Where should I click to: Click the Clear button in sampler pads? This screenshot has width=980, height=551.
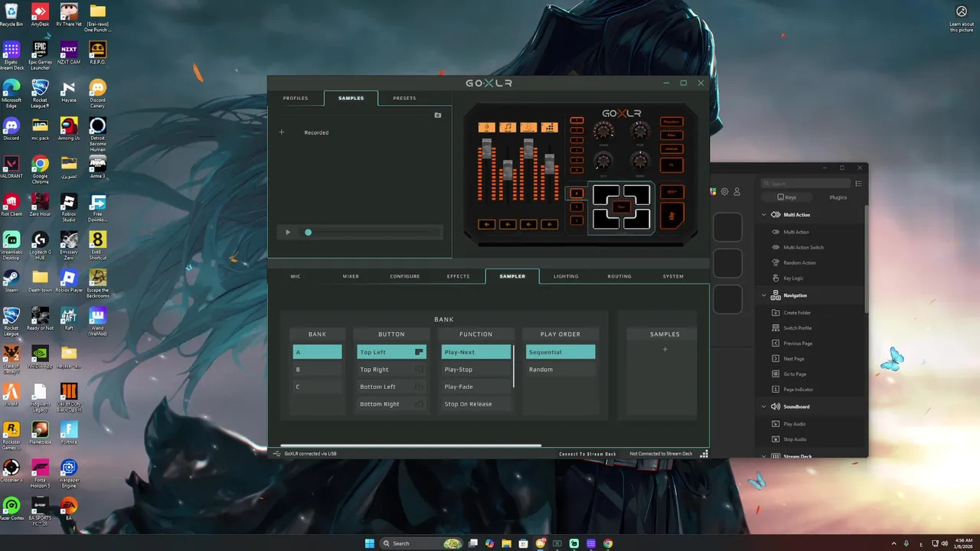[622, 207]
